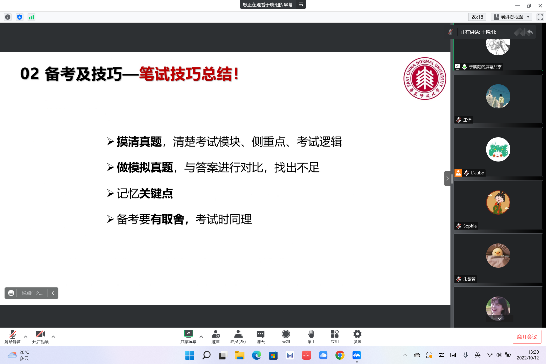546x364 pixels.
Task: Open the network signal bars icon
Action: click(31, 17)
